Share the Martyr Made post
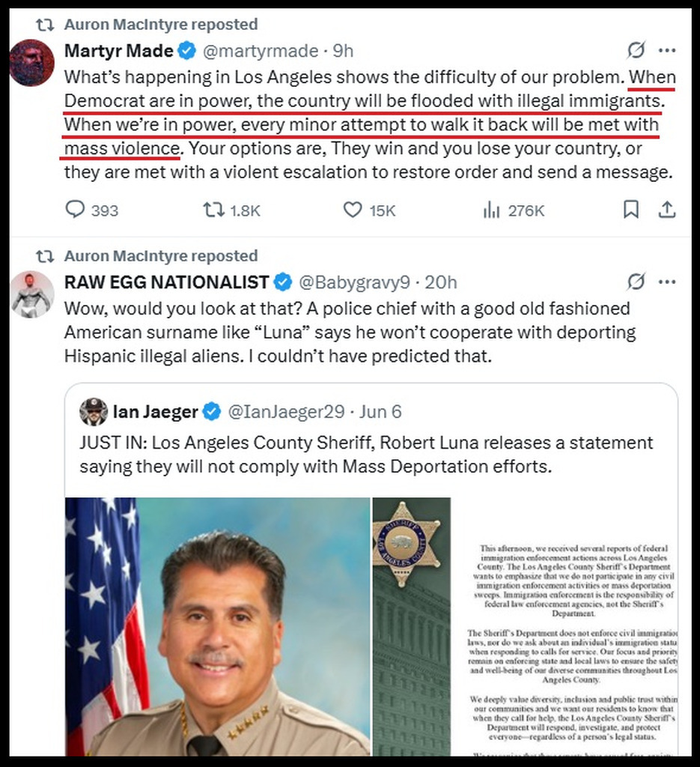This screenshot has height=767, width=700. (666, 210)
